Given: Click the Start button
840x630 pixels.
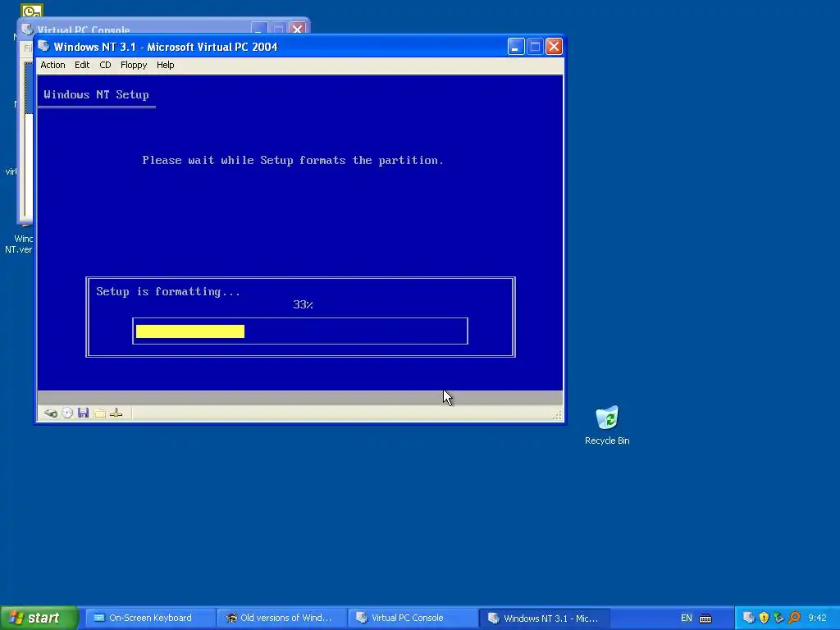Looking at the screenshot, I should 39,618.
